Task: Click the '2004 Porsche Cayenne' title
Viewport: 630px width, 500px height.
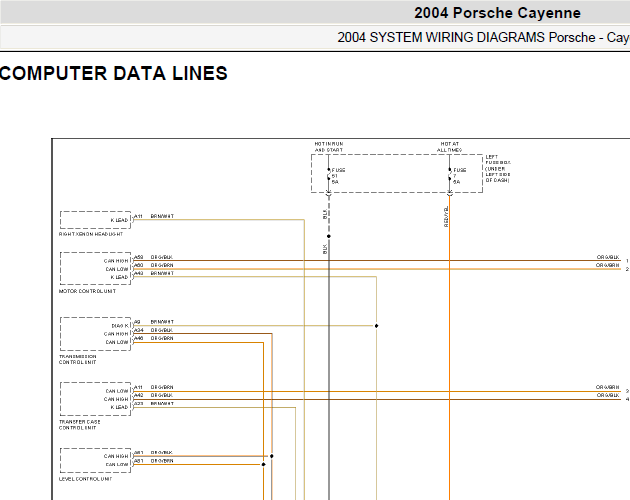Action: point(497,13)
